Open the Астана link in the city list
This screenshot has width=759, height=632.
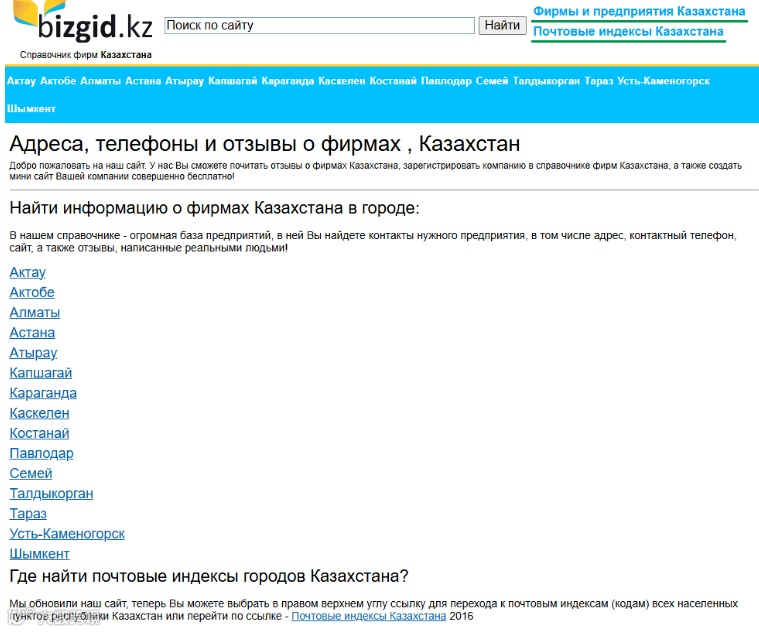32,333
